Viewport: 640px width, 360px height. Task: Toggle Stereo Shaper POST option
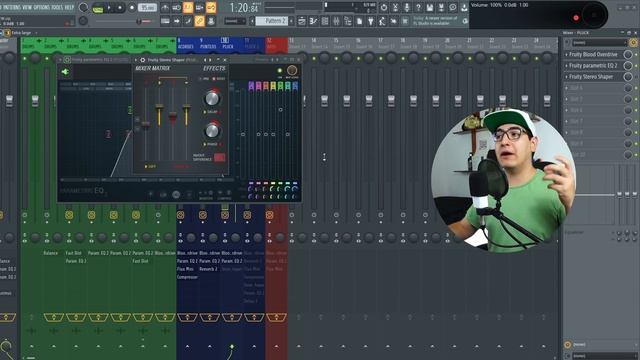pos(218,79)
